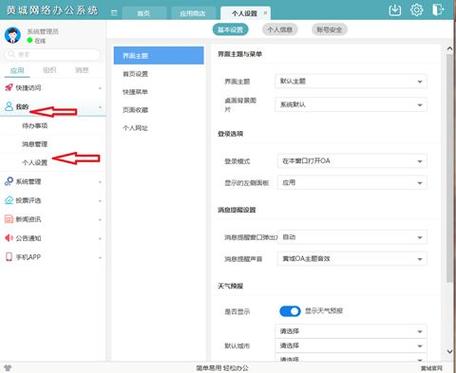Click the system administrator avatar picture

[x=13, y=35]
